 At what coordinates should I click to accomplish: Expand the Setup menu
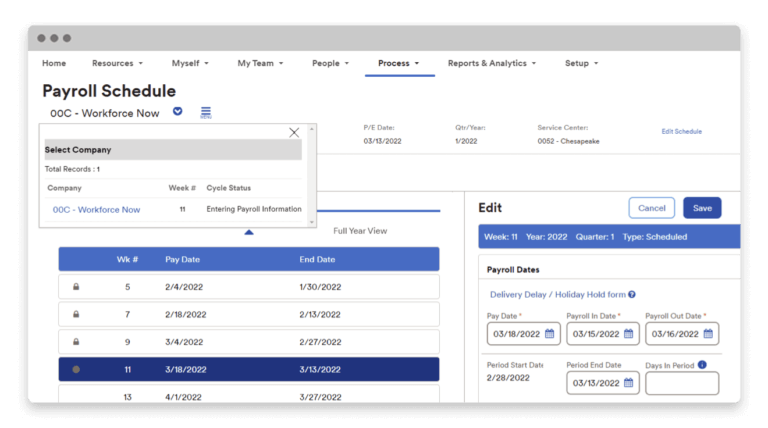[581, 63]
